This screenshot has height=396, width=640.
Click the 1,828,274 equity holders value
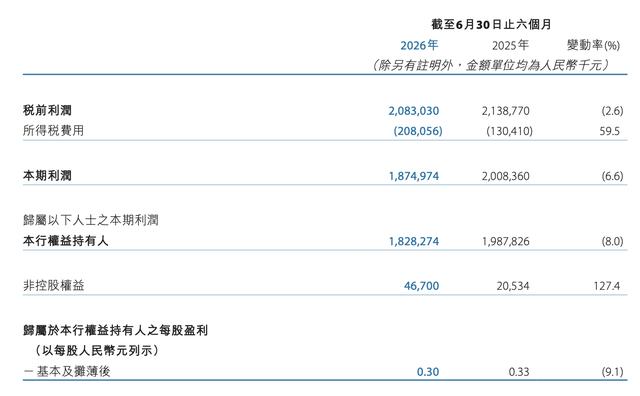pyautogui.click(x=413, y=241)
